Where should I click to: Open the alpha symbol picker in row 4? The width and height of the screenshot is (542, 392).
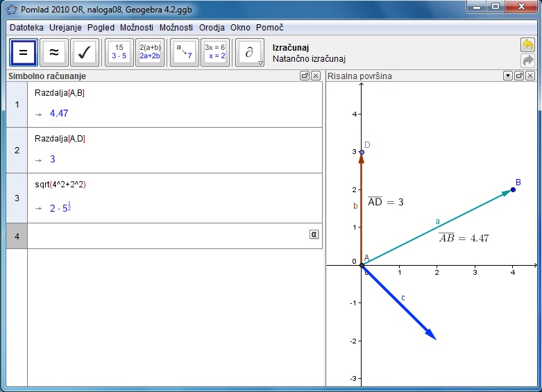(314, 235)
